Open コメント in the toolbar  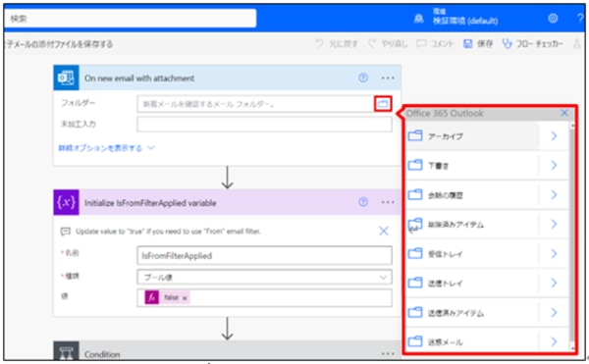point(435,44)
